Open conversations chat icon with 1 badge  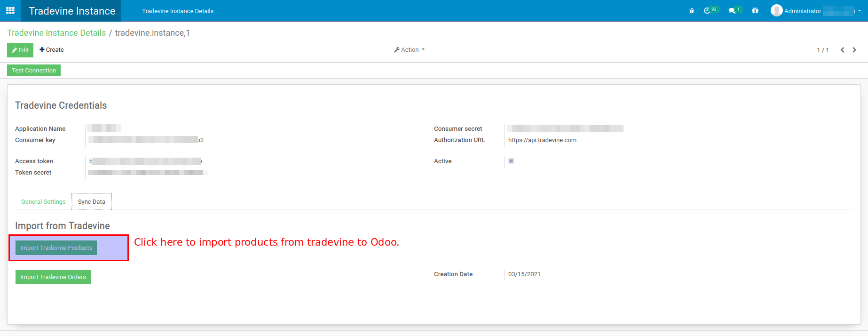tap(732, 11)
